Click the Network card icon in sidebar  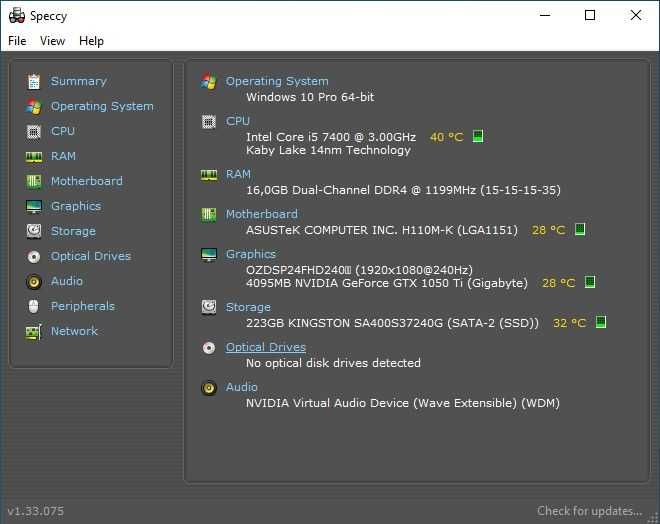(x=34, y=332)
